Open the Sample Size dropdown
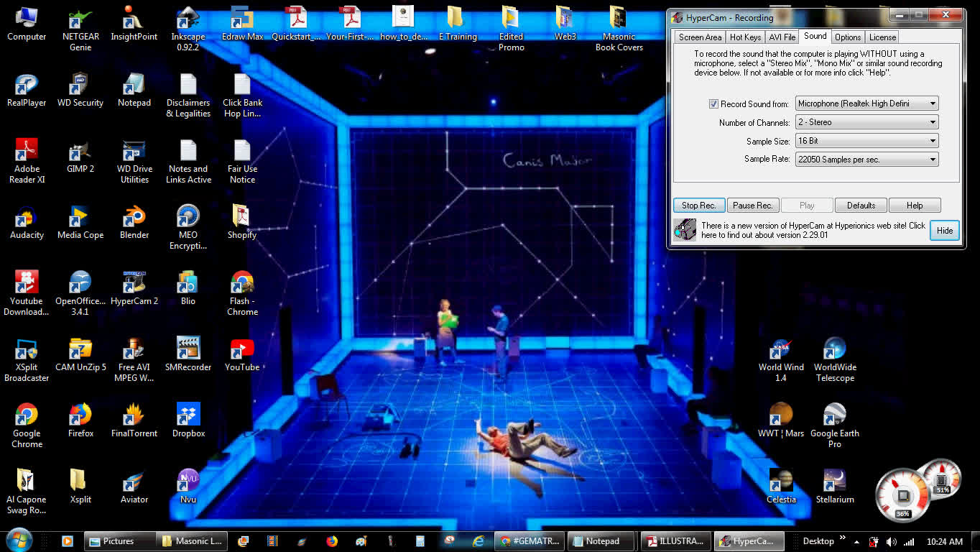The height and width of the screenshot is (552, 980). point(866,141)
